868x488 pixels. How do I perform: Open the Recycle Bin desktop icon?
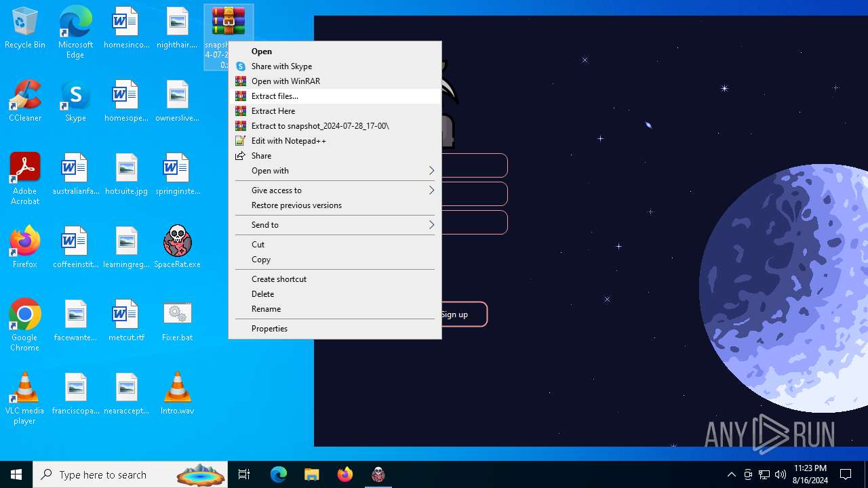coord(25,28)
